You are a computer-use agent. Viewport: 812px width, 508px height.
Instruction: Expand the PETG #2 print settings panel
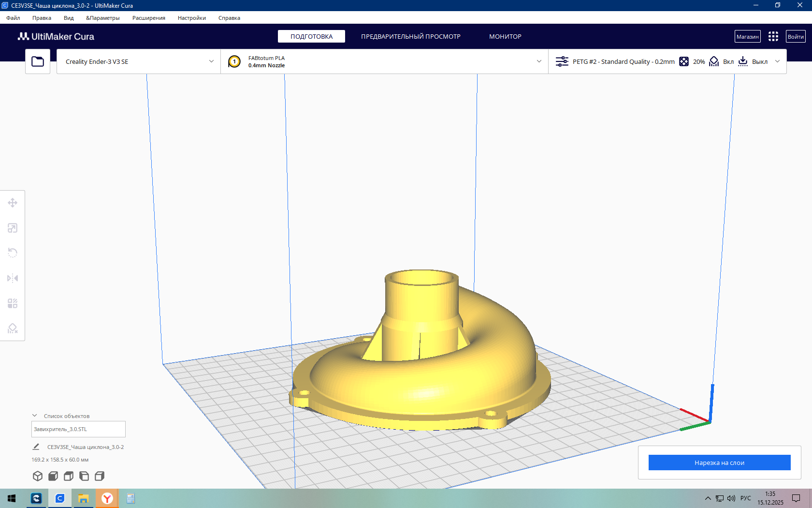click(x=667, y=61)
